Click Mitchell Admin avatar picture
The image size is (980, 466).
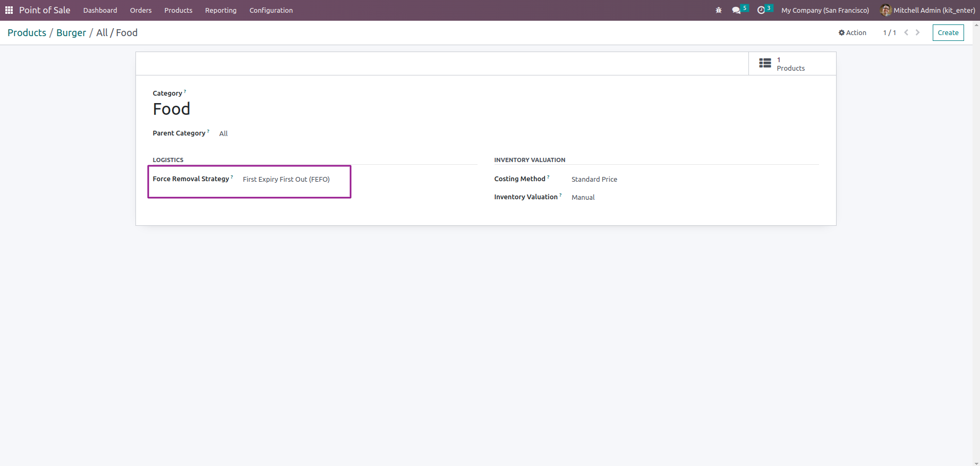coord(885,10)
